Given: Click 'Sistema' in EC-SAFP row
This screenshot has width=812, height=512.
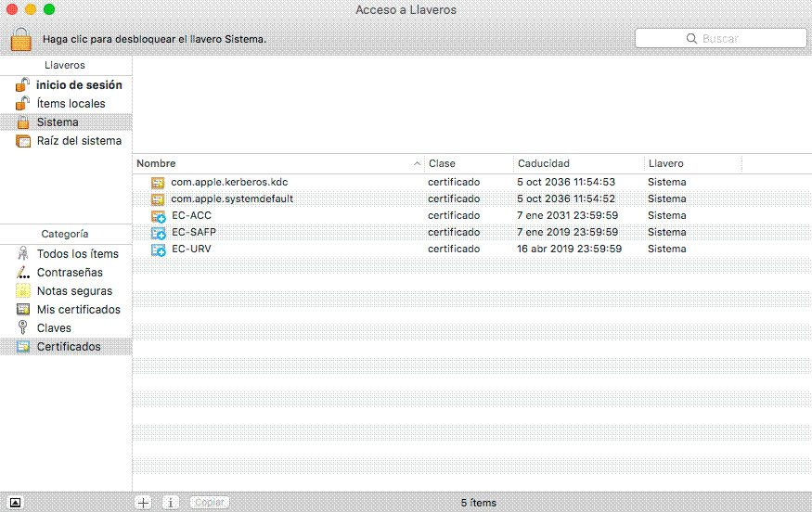Looking at the screenshot, I should (667, 232).
